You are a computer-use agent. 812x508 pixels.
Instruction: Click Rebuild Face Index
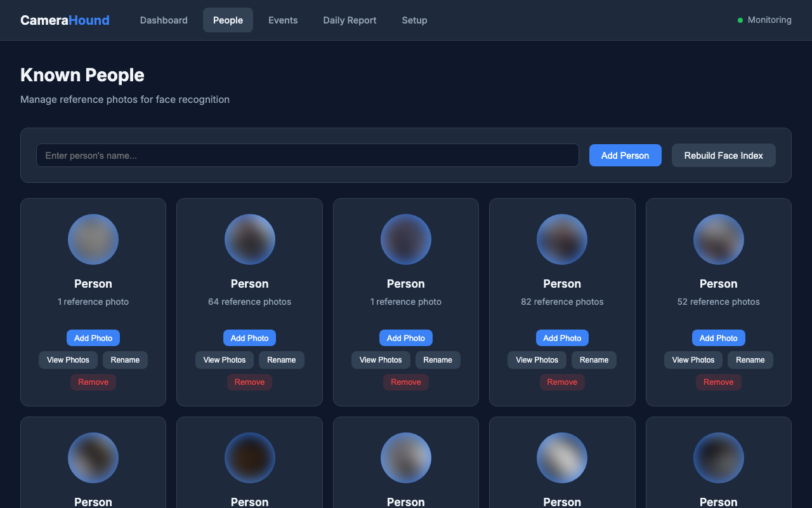[x=723, y=155]
